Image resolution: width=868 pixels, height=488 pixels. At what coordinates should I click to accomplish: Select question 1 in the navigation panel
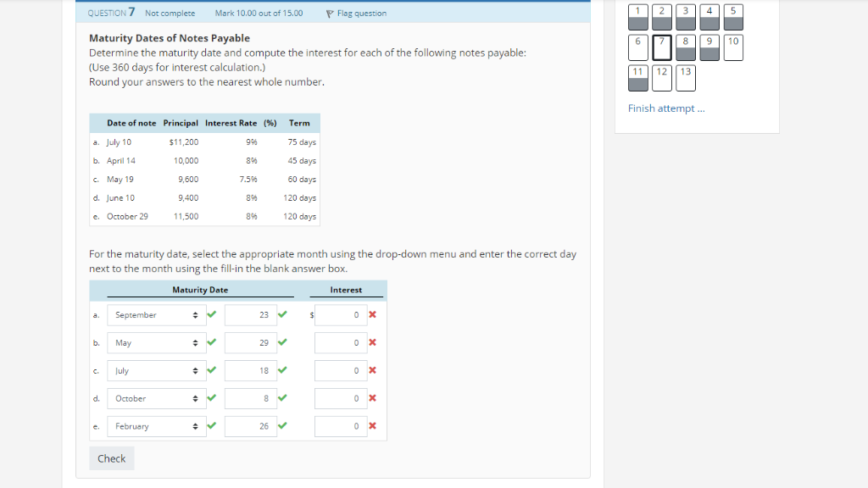637,17
